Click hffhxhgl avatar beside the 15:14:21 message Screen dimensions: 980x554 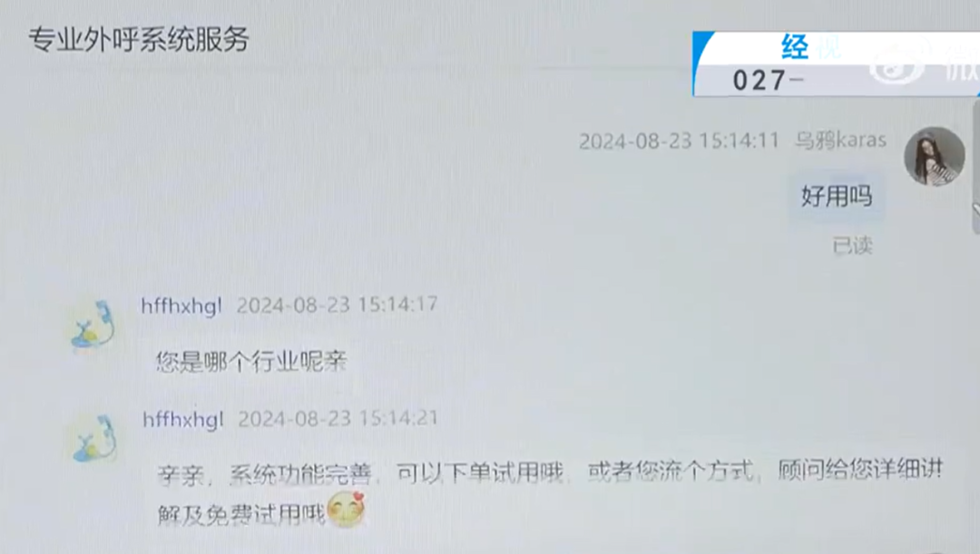(94, 439)
